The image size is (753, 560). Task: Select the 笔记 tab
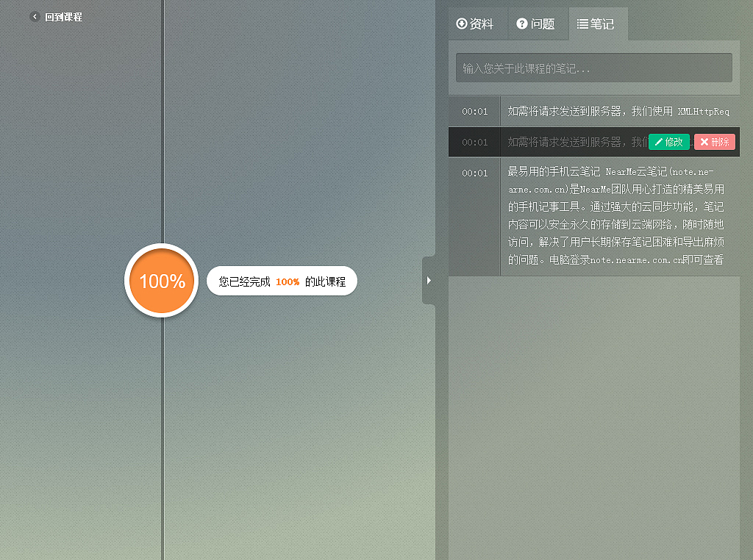point(598,24)
